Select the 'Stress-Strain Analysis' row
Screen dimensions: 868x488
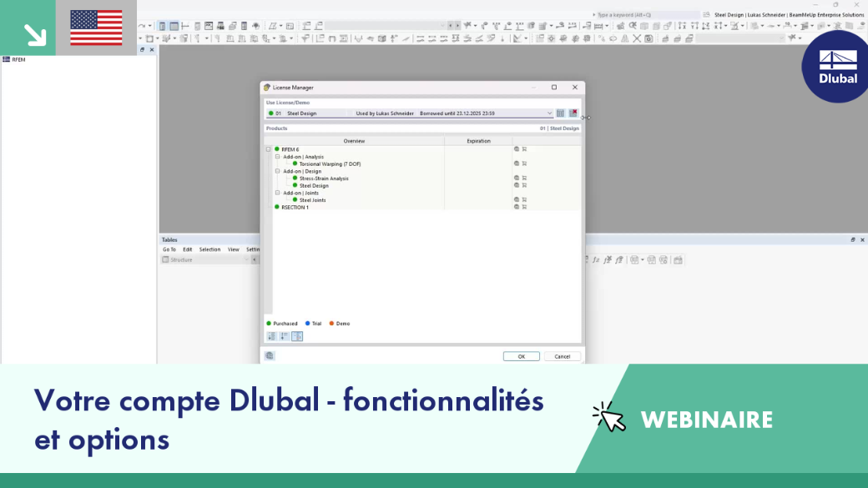pyautogui.click(x=324, y=179)
